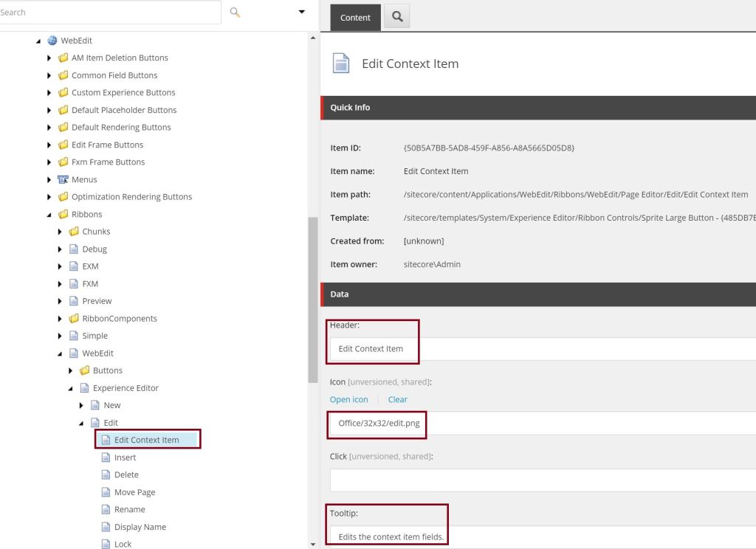Click the Debug document icon
Viewport: 756px width, 549px height.
point(74,249)
